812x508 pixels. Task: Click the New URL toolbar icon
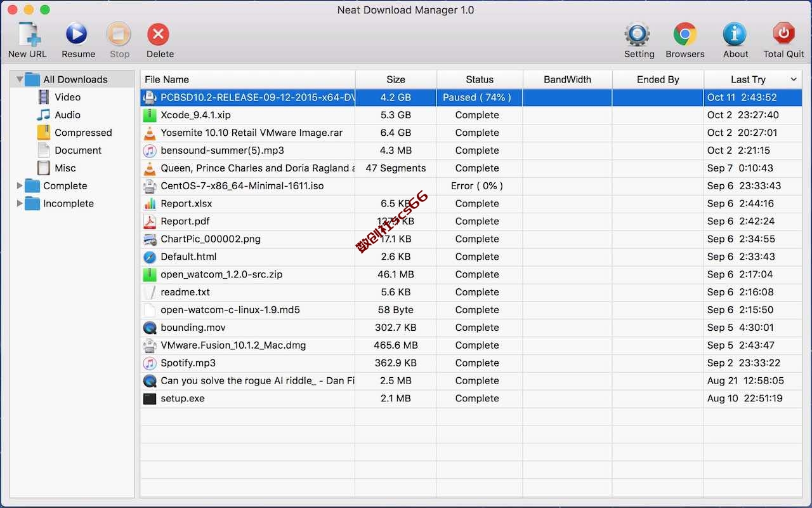point(28,34)
